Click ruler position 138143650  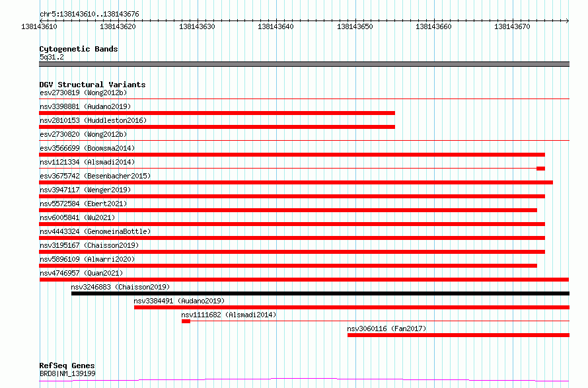click(x=355, y=26)
